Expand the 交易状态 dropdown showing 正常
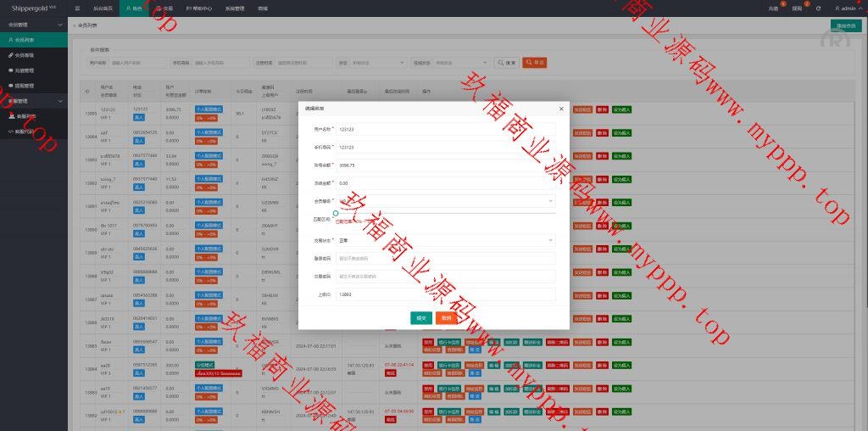Screen dimensions: 868x431 coord(445,240)
